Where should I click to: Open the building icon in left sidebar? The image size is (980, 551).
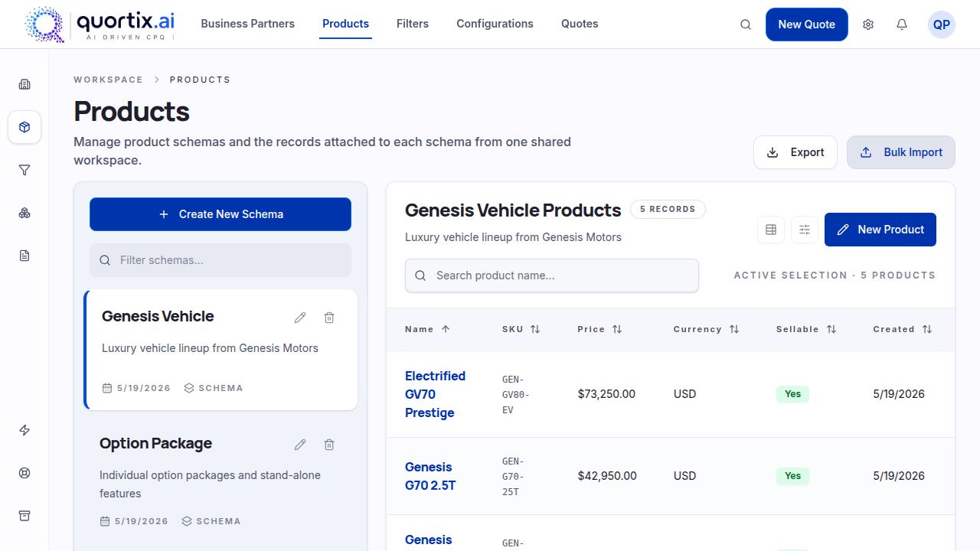(24, 84)
